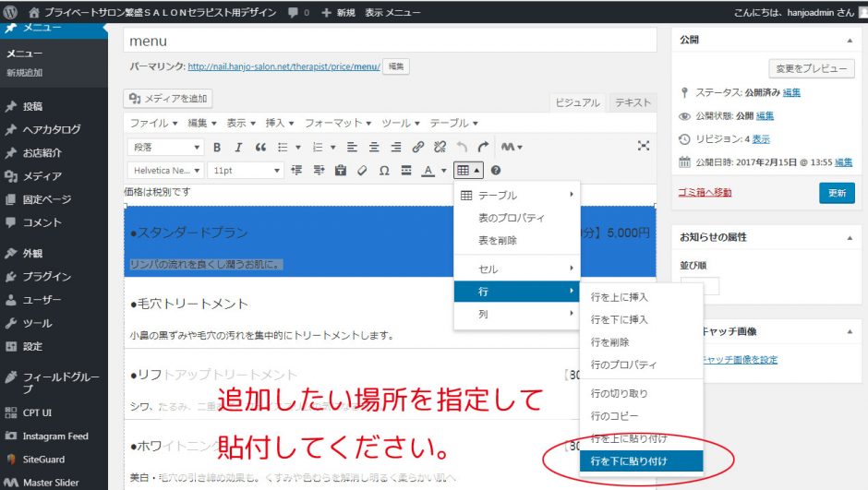Enable distraction-free fullscreen mode
This screenshot has width=868, height=490.
pos(644,146)
